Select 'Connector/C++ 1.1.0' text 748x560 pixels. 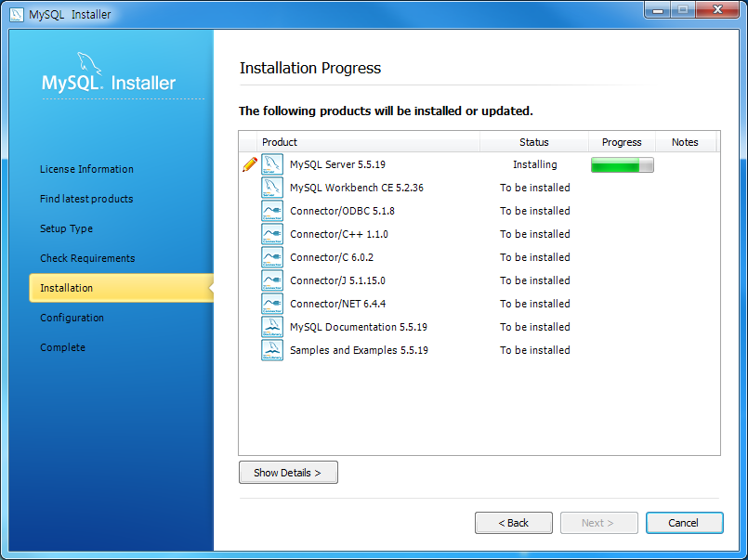coord(339,234)
